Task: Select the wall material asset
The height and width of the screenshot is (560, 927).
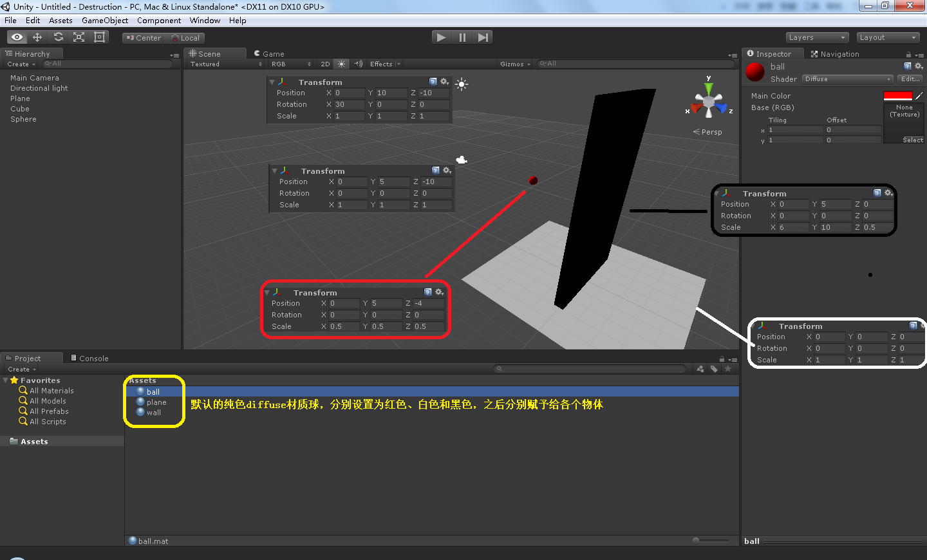Action: (153, 413)
